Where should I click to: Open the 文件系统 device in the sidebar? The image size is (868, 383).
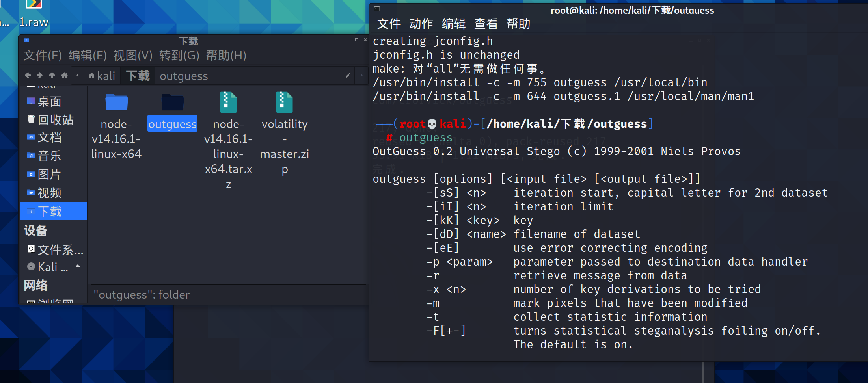(x=53, y=250)
